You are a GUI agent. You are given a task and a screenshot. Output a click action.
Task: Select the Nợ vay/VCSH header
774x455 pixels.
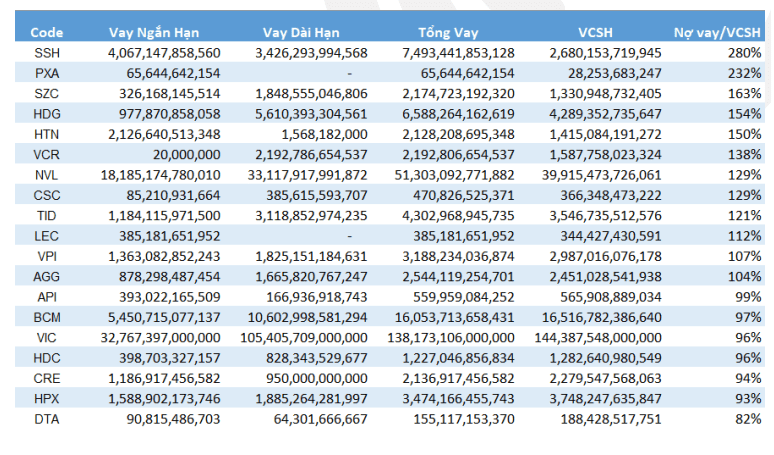(x=717, y=33)
